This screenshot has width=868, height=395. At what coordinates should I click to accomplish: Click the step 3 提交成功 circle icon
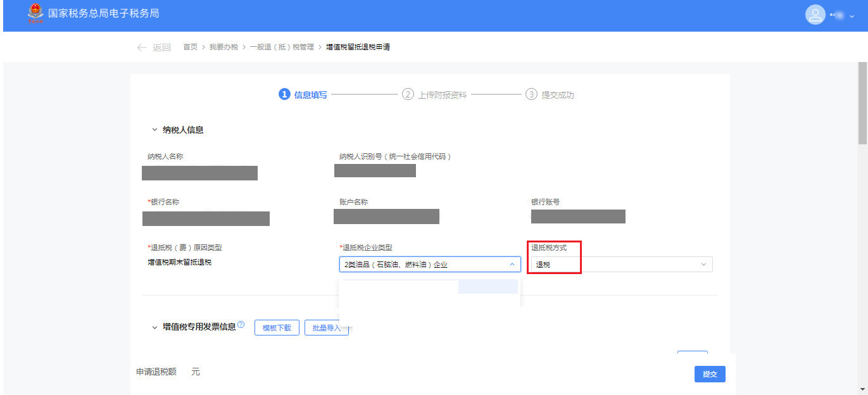[531, 94]
